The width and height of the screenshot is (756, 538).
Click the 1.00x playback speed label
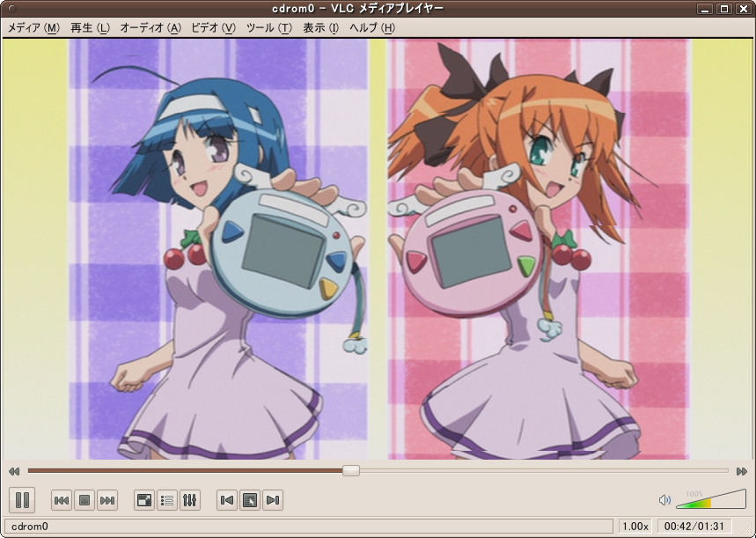pos(635,526)
